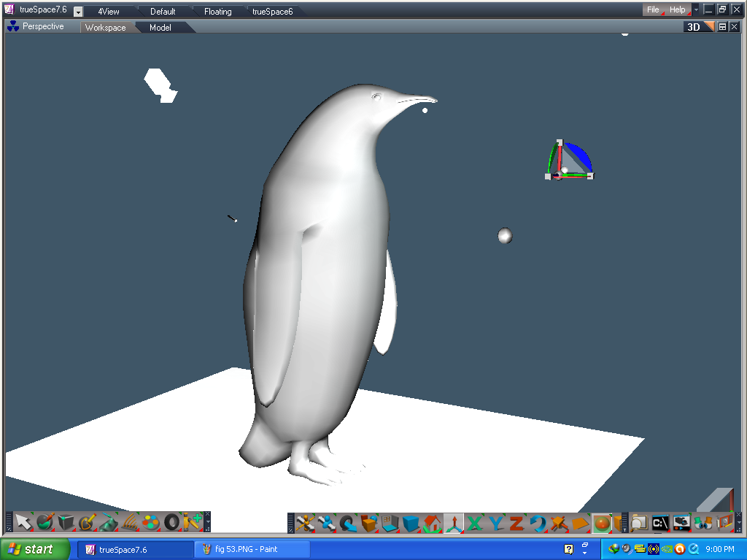
Task: Select the surface sculpt tool
Action: click(109, 521)
